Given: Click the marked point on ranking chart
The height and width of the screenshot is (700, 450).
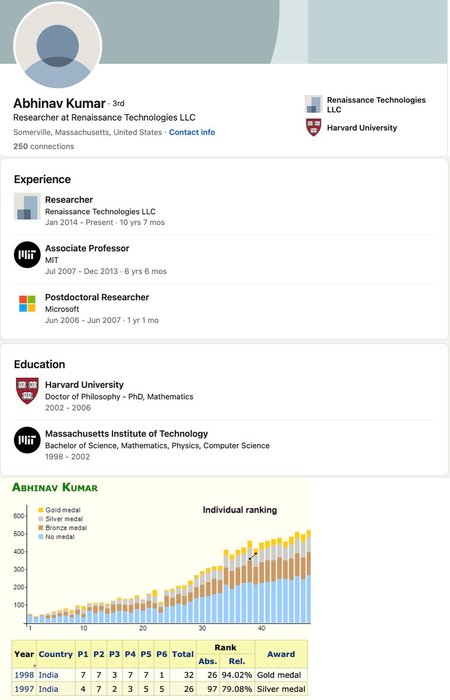Looking at the screenshot, I should point(253,556).
